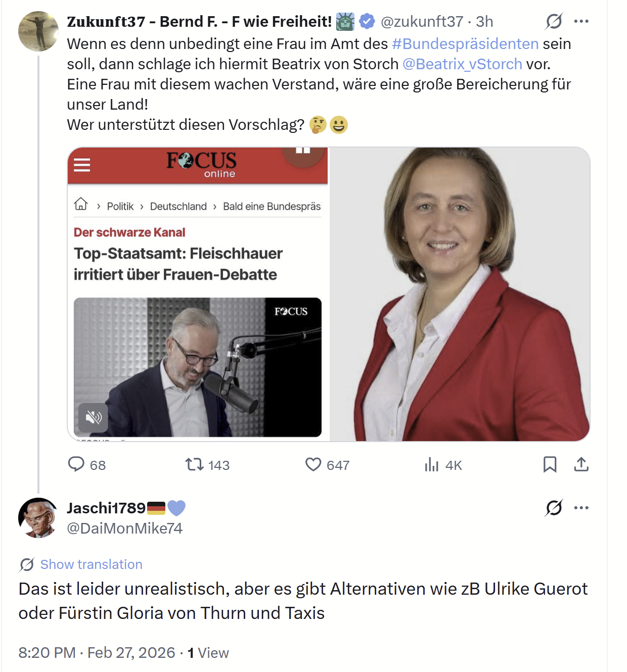
Task: Click the @DaiMonMike74 handle
Action: tap(125, 529)
